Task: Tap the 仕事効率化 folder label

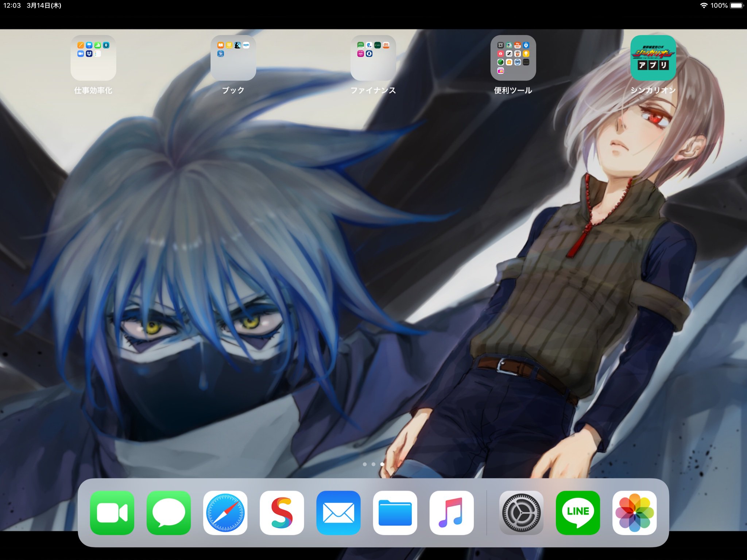Action: 93,90
